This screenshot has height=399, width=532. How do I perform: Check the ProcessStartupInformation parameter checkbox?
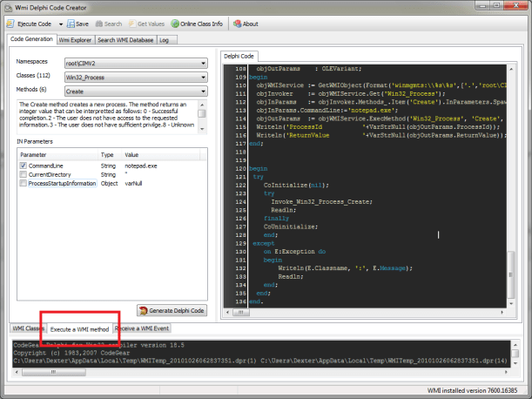[x=24, y=184]
